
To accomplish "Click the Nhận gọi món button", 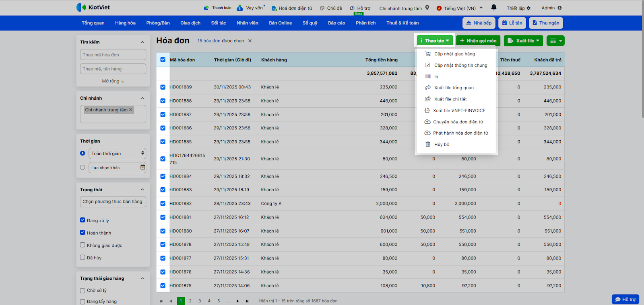I will [478, 41].
